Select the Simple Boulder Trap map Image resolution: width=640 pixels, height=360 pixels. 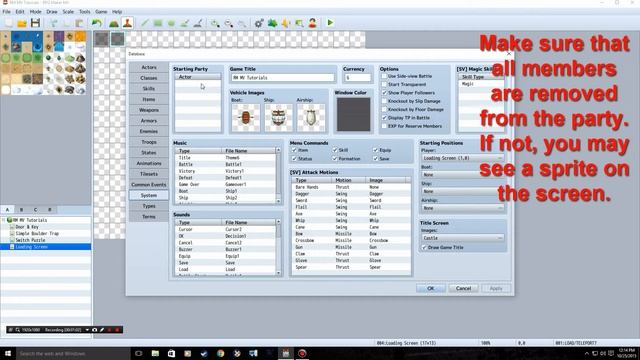tap(37, 233)
